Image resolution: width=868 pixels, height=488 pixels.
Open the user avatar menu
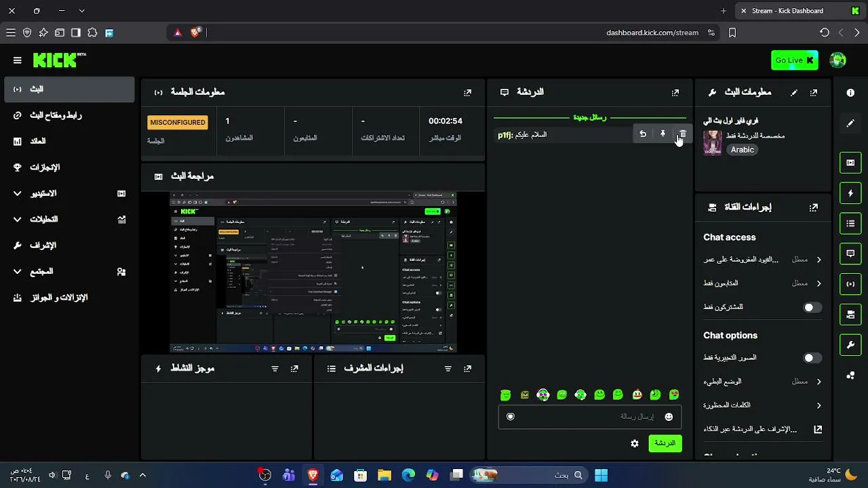point(837,60)
